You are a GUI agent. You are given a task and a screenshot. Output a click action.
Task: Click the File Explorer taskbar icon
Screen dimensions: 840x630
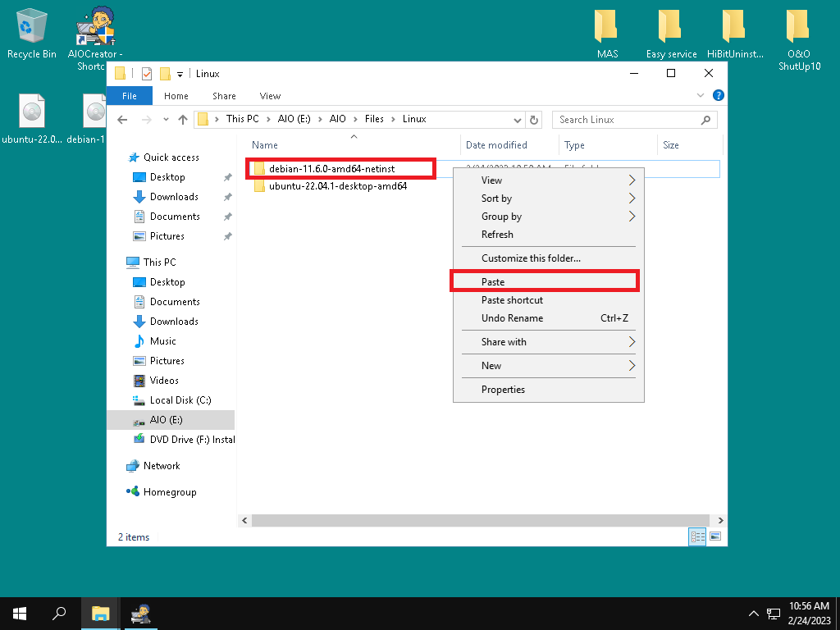(x=100, y=613)
